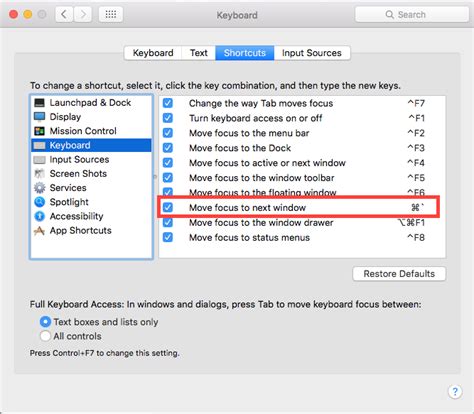Select the Move focus to the Dock label

point(240,148)
